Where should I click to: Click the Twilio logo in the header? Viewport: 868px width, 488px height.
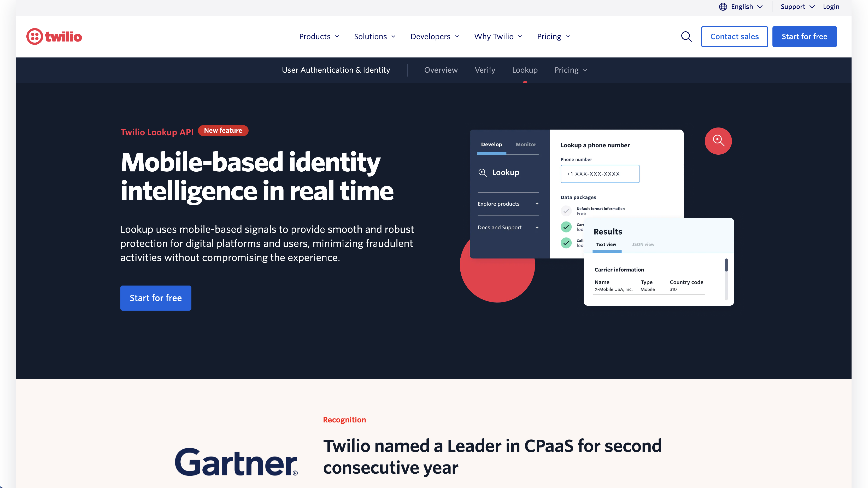coord(54,36)
